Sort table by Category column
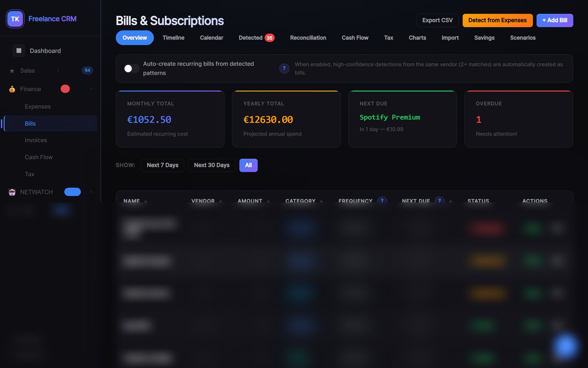 point(304,201)
